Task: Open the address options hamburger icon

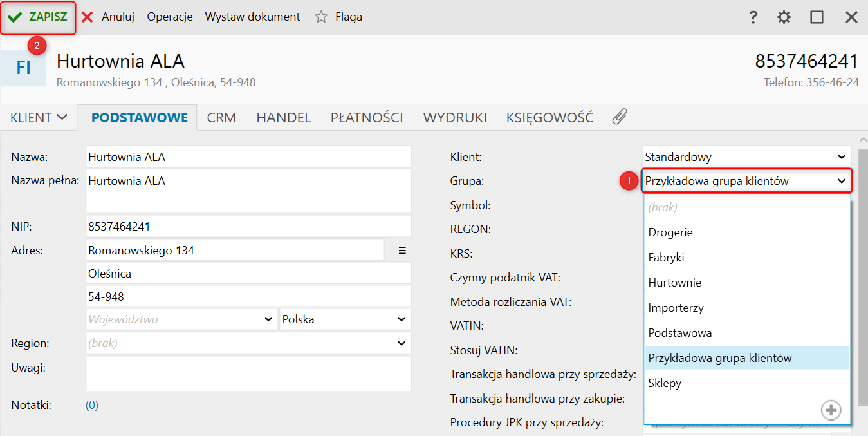Action: pyautogui.click(x=402, y=250)
